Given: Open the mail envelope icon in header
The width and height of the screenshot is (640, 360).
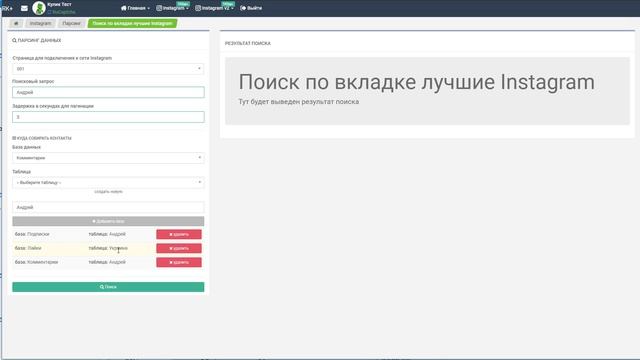Looking at the screenshot, I should pyautogui.click(x=24, y=8).
